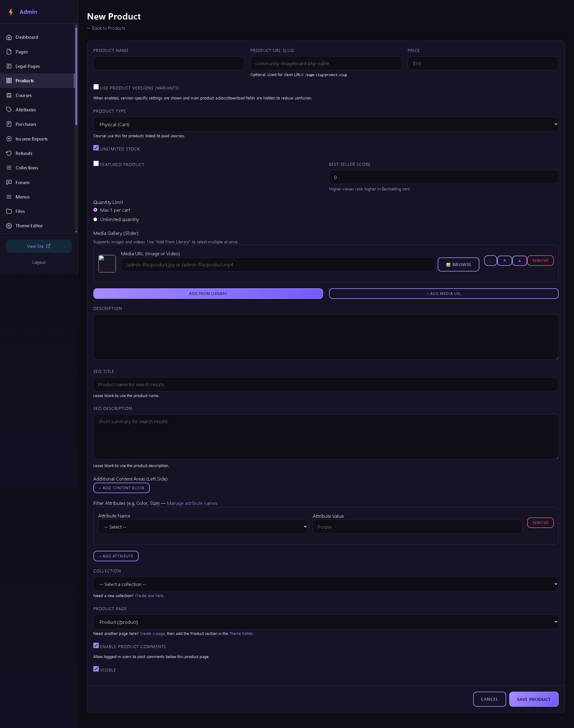Move media item up with up arrow

point(504,260)
